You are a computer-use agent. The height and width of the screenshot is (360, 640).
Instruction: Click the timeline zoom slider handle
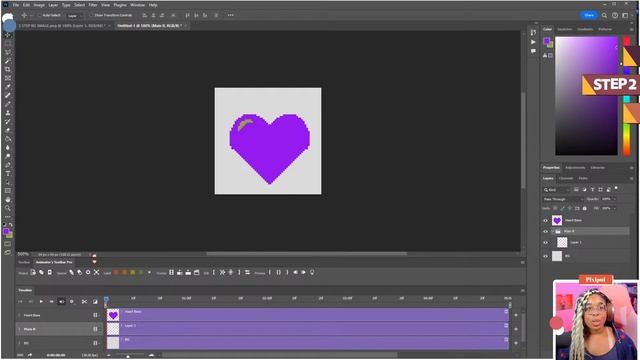click(x=128, y=356)
